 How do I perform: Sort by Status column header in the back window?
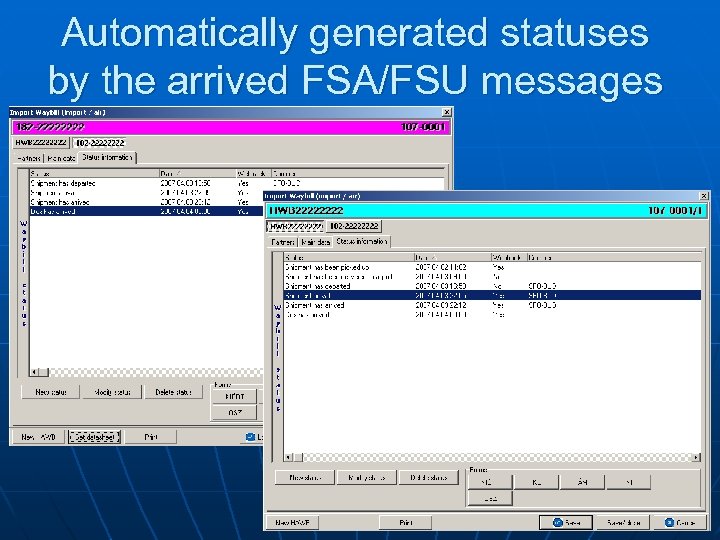click(94, 174)
